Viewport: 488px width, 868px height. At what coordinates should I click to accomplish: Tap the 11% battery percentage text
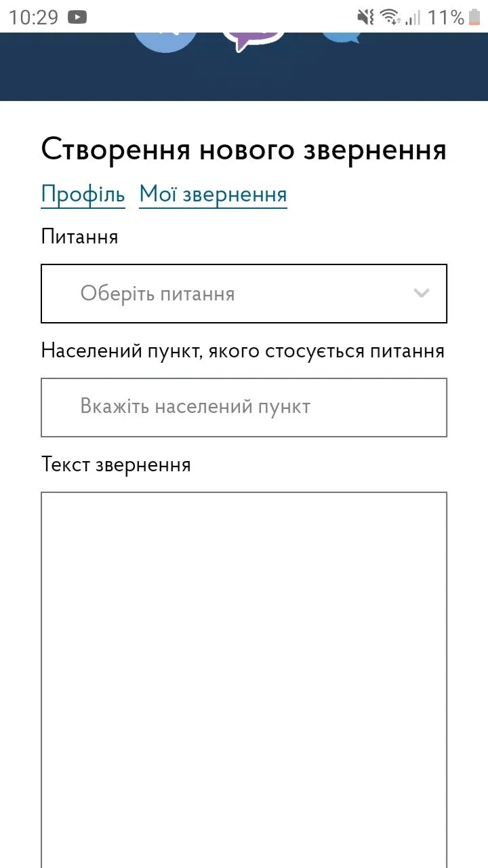[x=445, y=17]
